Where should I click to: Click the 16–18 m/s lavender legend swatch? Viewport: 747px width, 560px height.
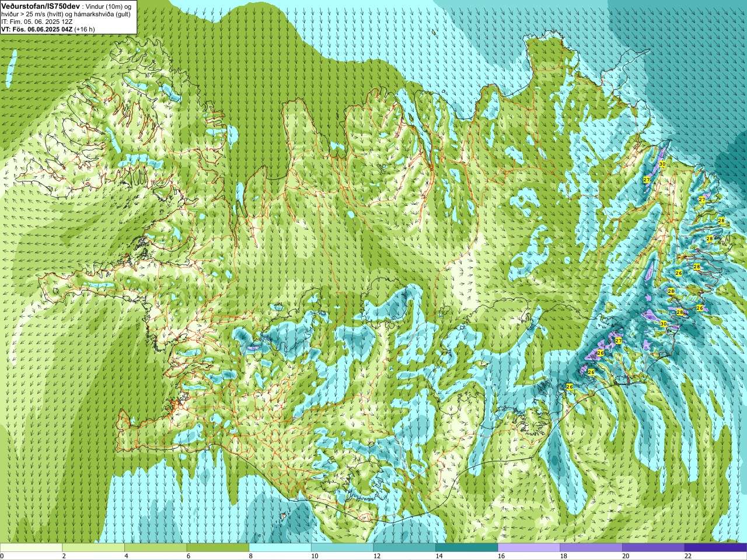tap(529, 548)
